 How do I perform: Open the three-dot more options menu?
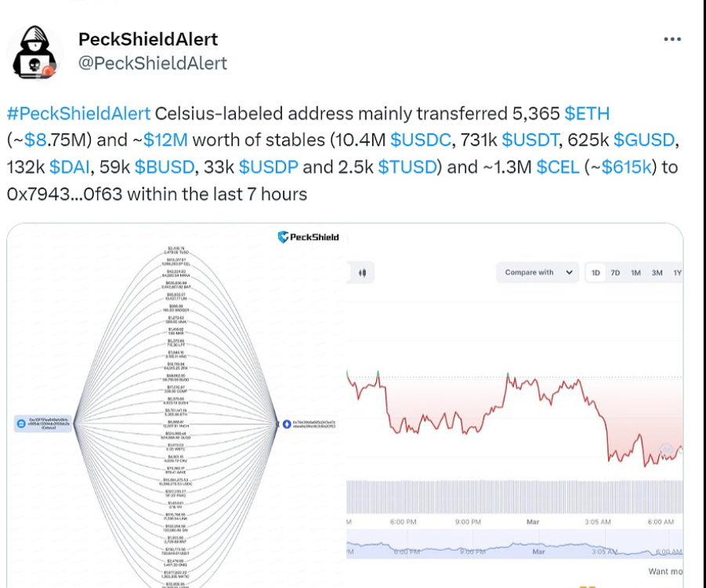tap(672, 40)
